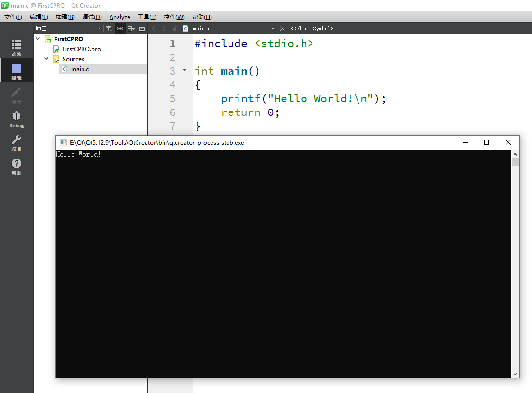Open the Help mode question icon

(16, 166)
